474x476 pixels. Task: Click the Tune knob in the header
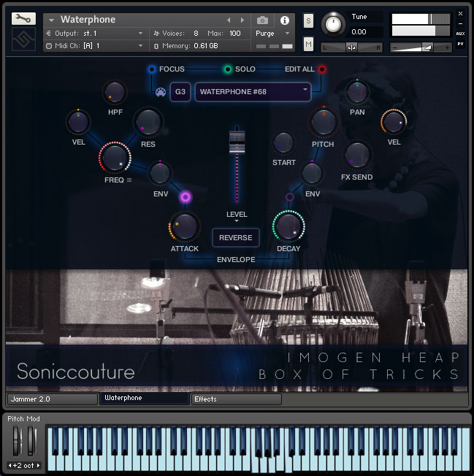click(x=333, y=25)
